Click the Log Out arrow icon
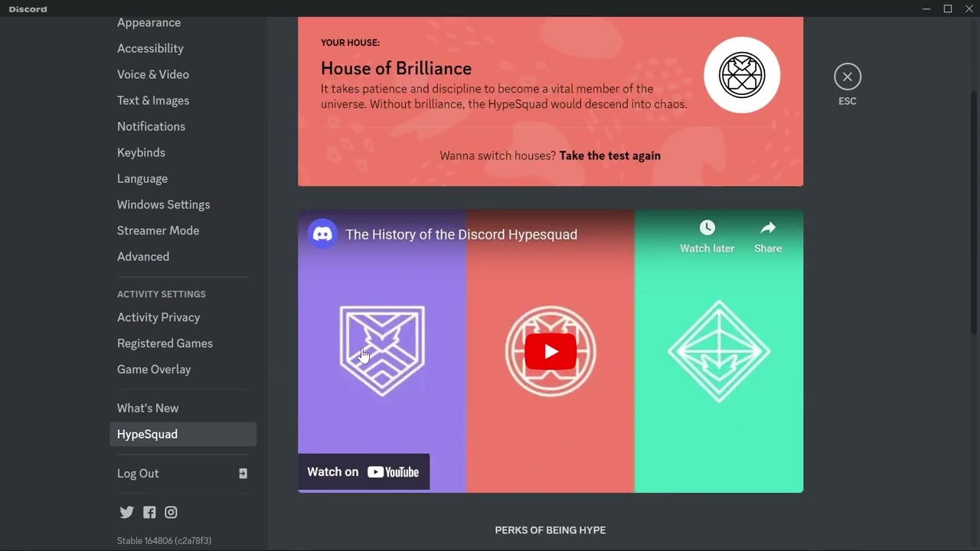Image resolution: width=980 pixels, height=551 pixels. 243,474
